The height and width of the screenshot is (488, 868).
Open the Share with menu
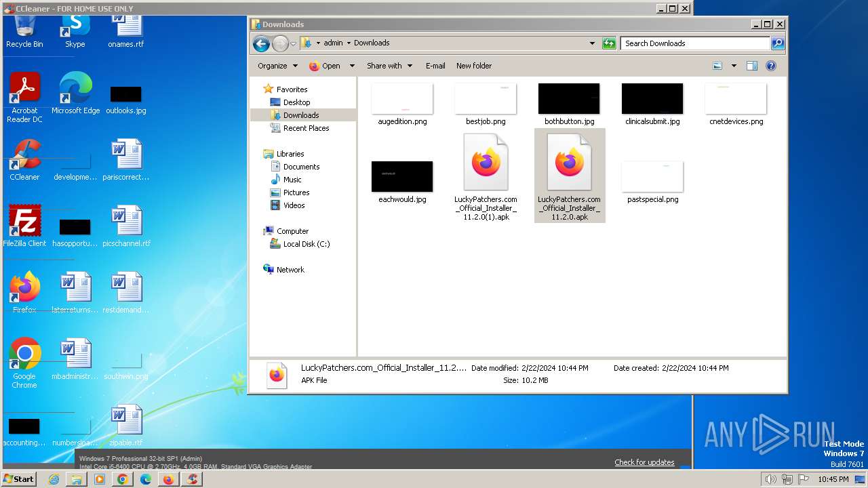coord(389,66)
